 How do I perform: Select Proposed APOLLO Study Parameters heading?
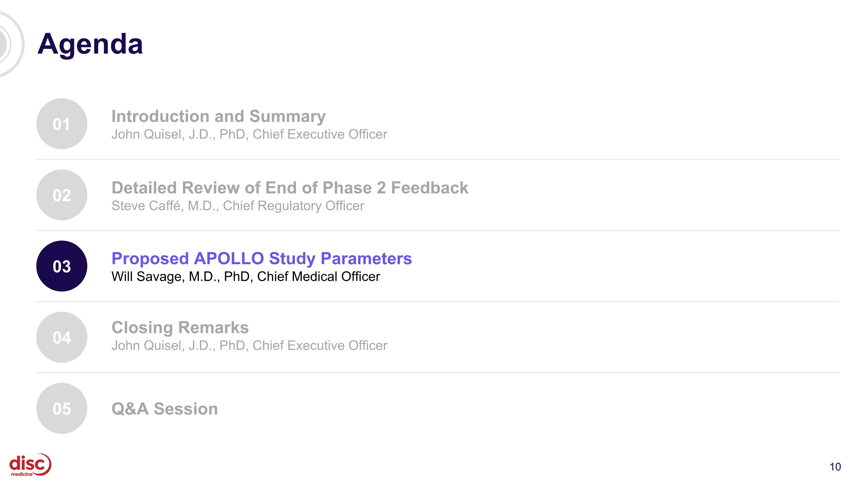[x=262, y=259]
